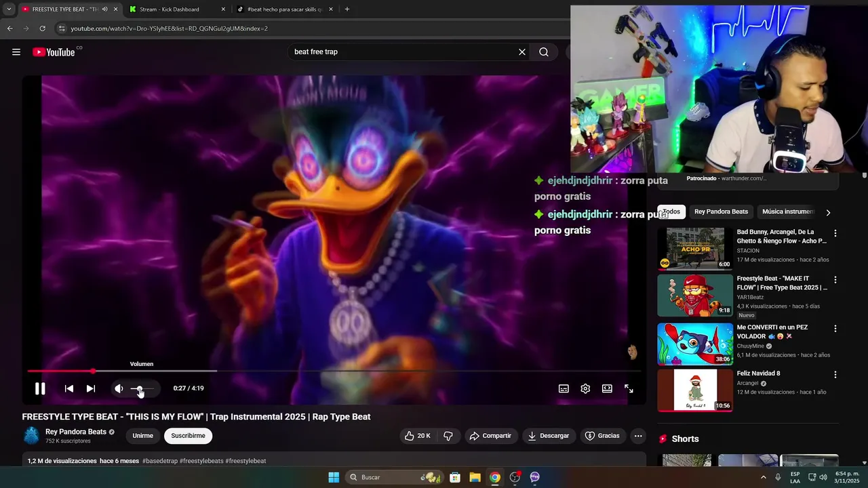Open options menu for Bad Bunny video
Image resolution: width=868 pixels, height=488 pixels.
[x=835, y=233]
